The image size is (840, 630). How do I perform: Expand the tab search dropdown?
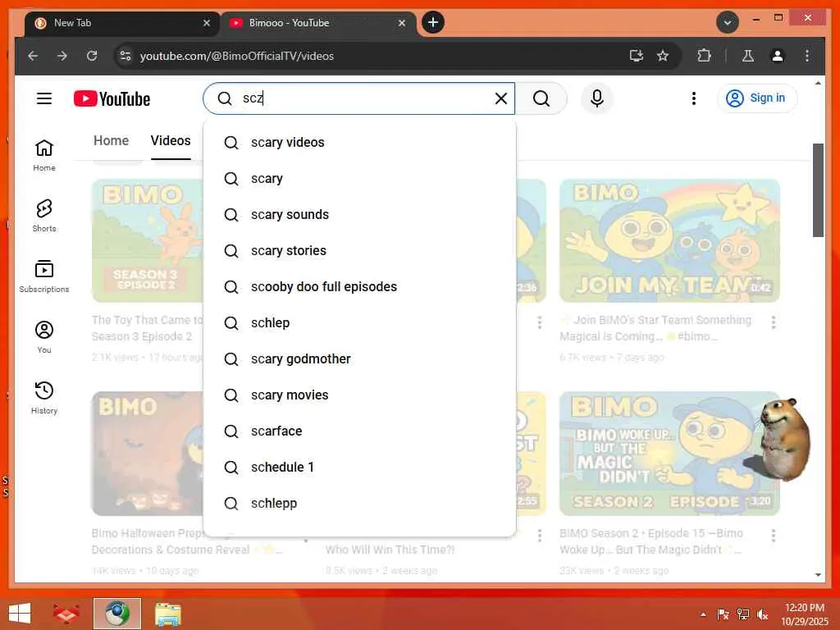pos(727,22)
